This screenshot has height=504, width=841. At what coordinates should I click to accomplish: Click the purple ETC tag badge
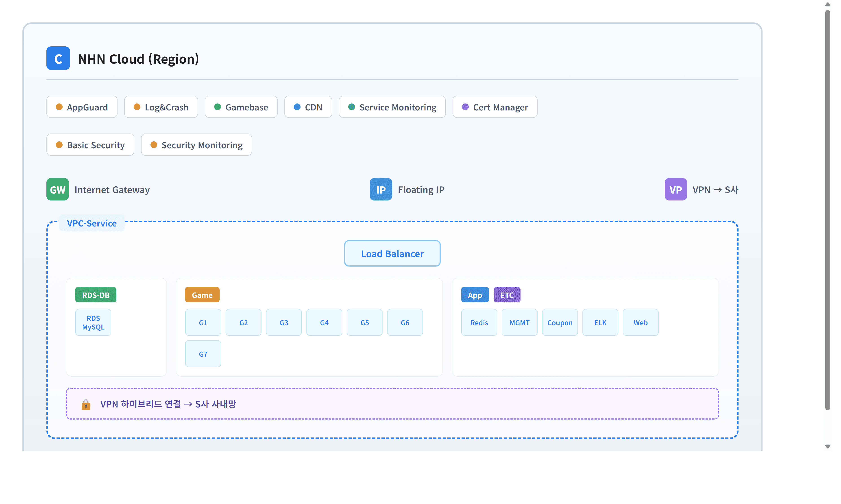click(x=506, y=295)
